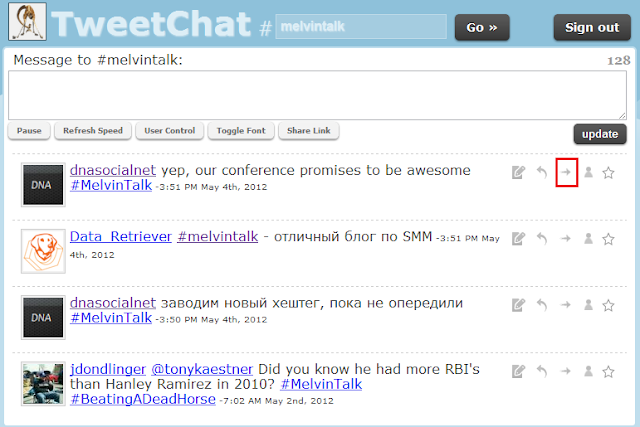The height and width of the screenshot is (427, 640).
Task: Open user icon on Data_Retriever tweet
Action: pyautogui.click(x=588, y=238)
